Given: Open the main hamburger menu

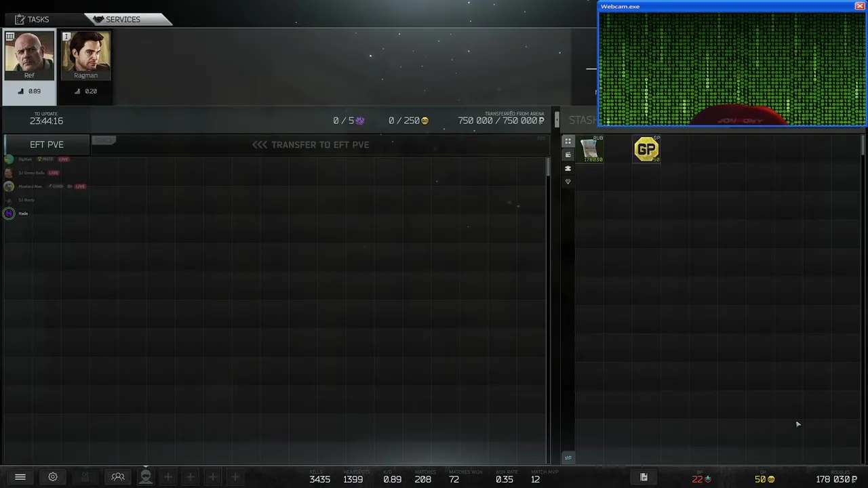Looking at the screenshot, I should coord(20,477).
